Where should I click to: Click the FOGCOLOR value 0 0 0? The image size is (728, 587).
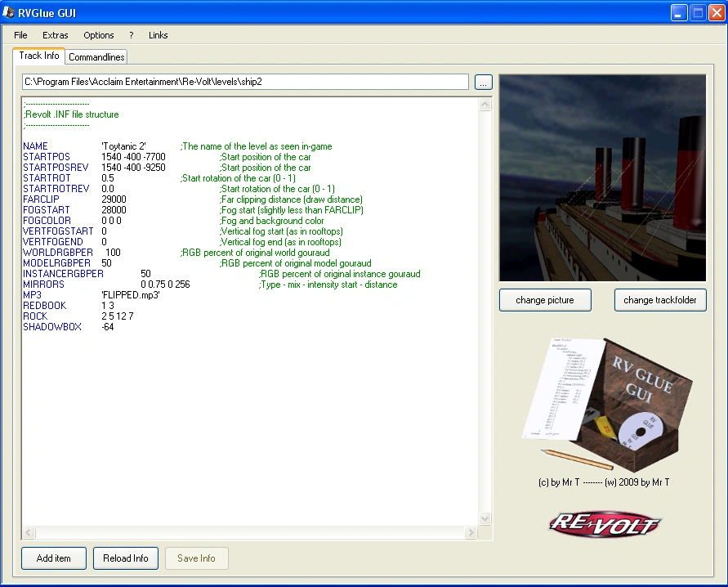[x=111, y=221]
